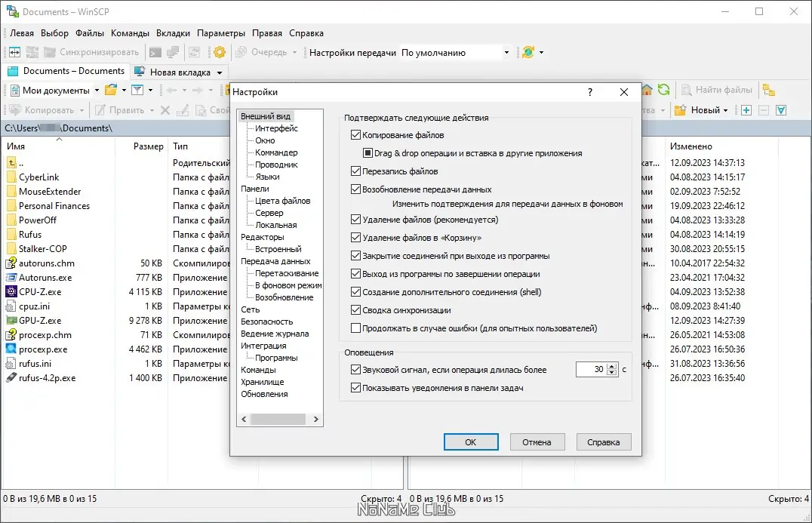Click the Отмена button
Image resolution: width=812 pixels, height=523 pixels.
[x=537, y=442]
